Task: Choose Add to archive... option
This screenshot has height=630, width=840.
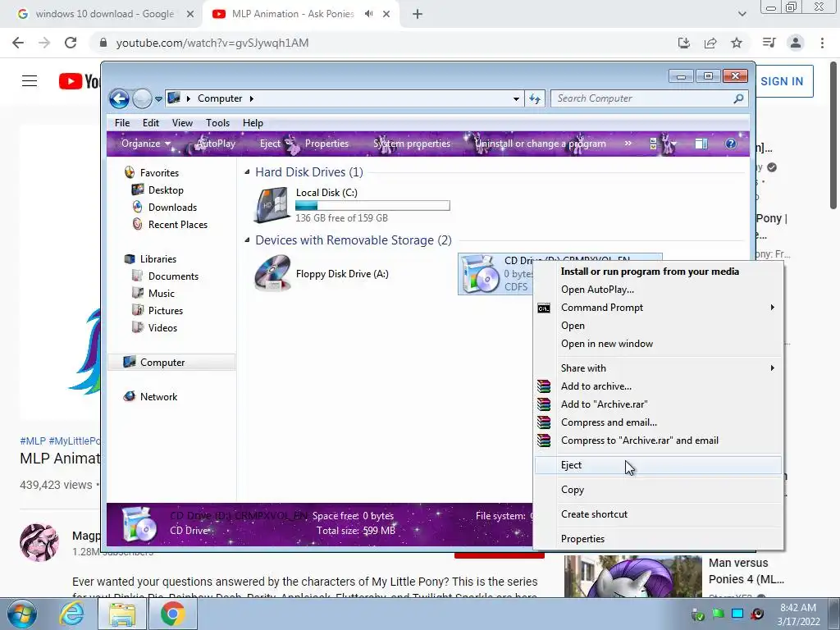Action: [x=596, y=386]
